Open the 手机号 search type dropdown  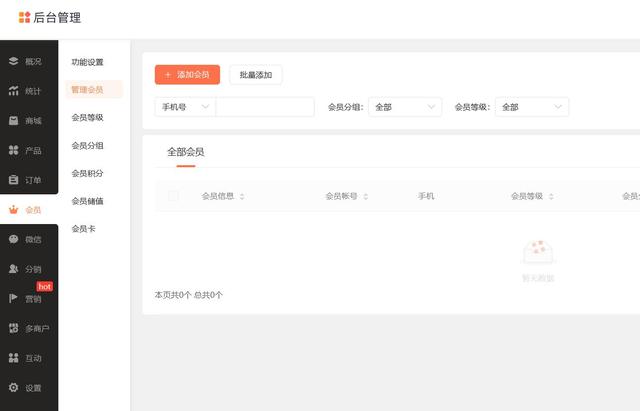coord(185,107)
